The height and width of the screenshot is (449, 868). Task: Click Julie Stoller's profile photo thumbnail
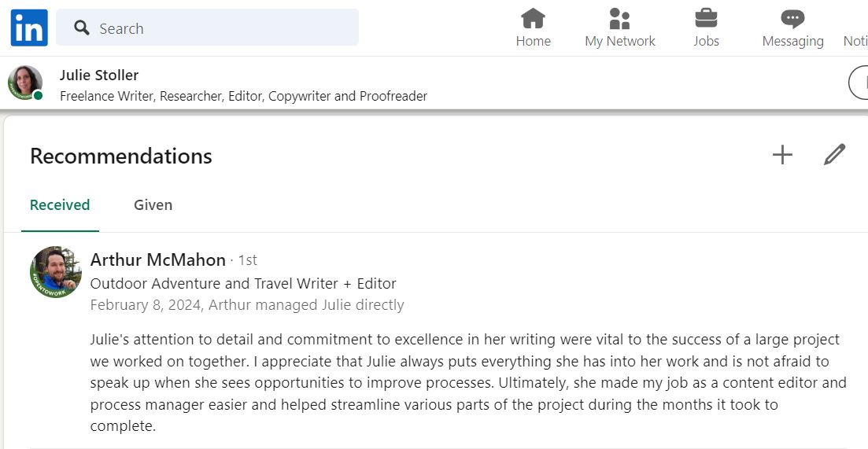(x=25, y=83)
